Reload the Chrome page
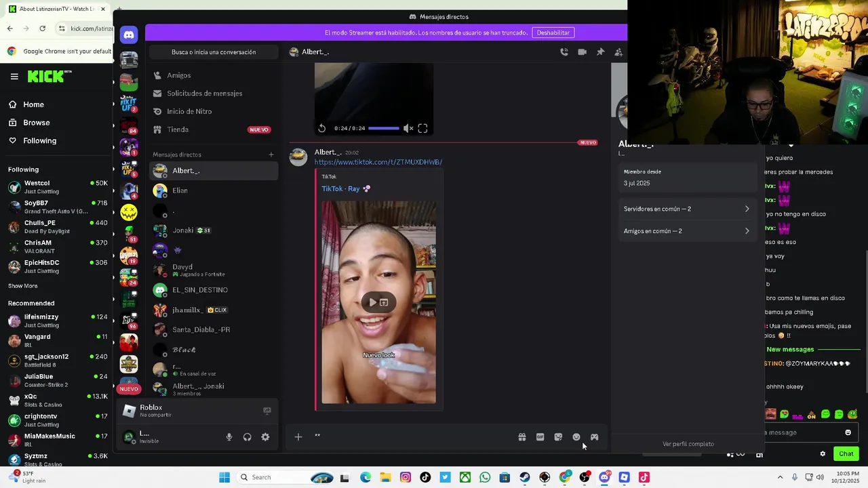This screenshot has height=488, width=868. coord(42,28)
